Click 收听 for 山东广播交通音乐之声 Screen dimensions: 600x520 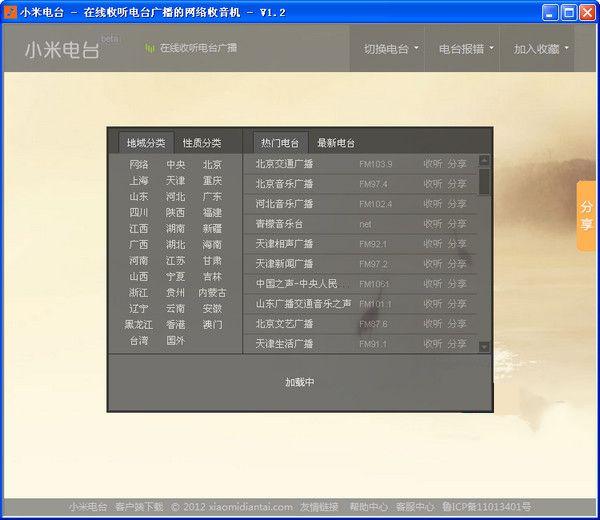433,304
